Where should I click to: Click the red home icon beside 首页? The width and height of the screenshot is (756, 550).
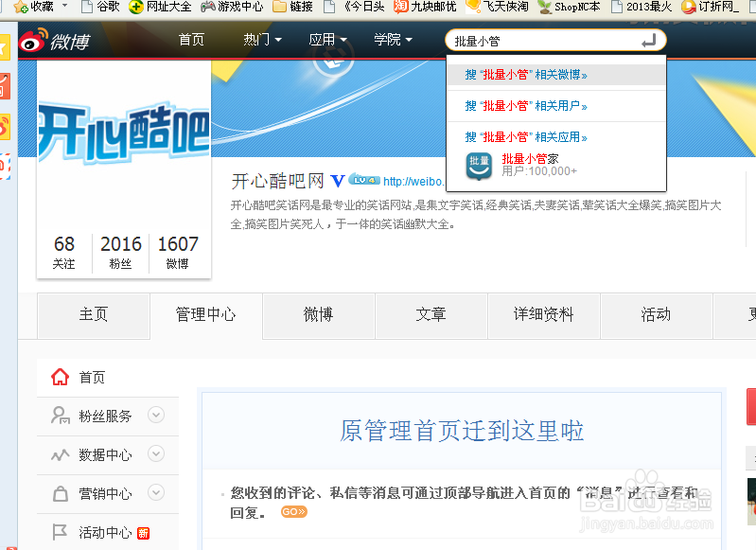tap(61, 377)
